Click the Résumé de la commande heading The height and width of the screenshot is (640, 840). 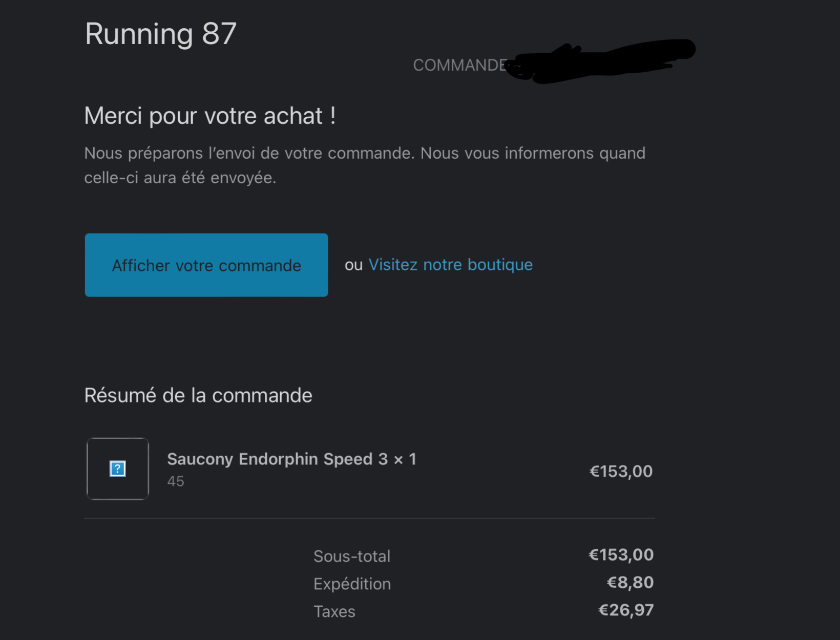point(198,395)
